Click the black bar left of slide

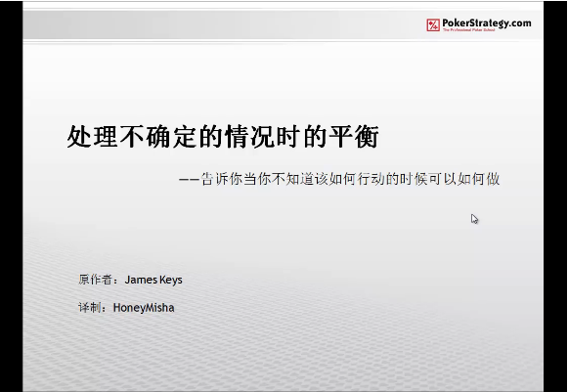click(x=11, y=196)
